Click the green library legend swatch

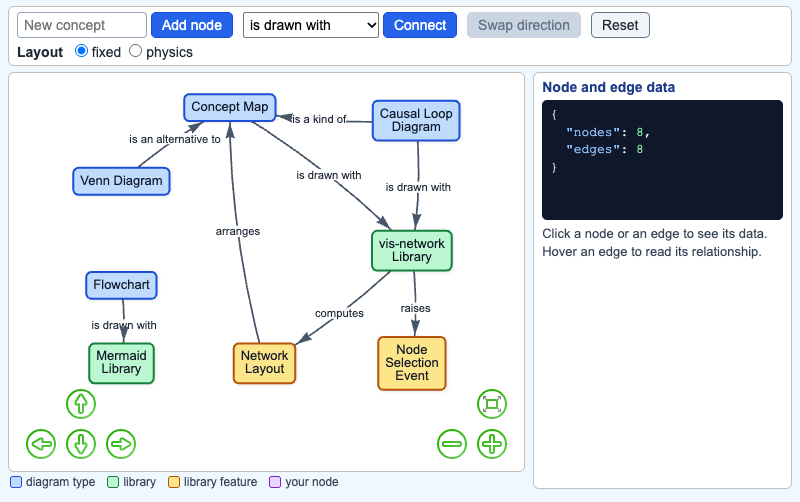113,482
